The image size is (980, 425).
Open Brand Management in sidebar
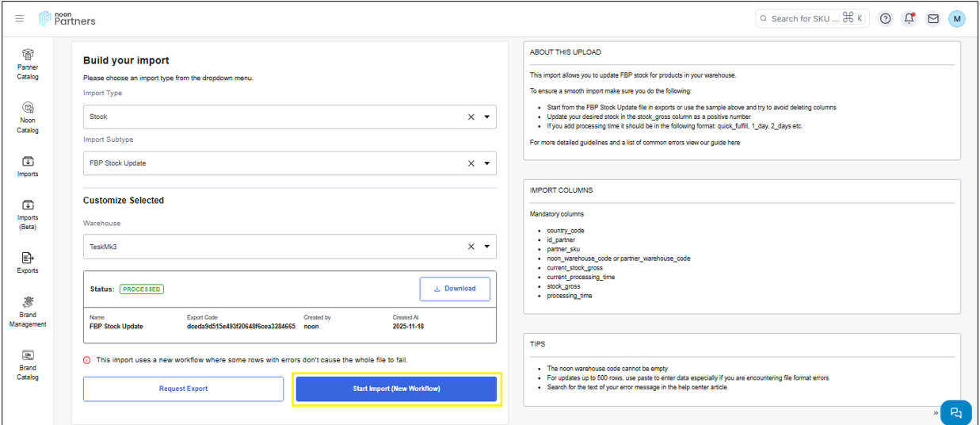click(x=28, y=311)
